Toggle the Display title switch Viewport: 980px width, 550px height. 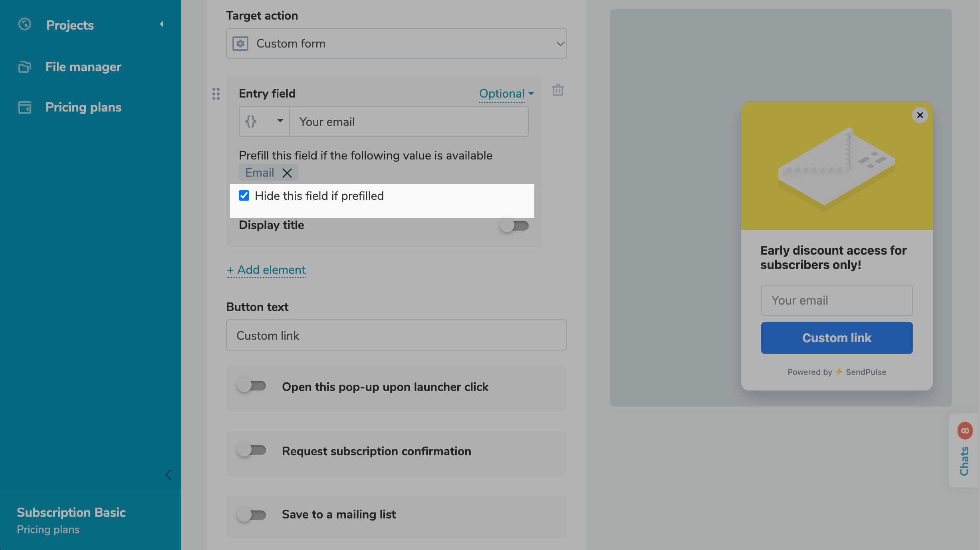[x=514, y=226]
